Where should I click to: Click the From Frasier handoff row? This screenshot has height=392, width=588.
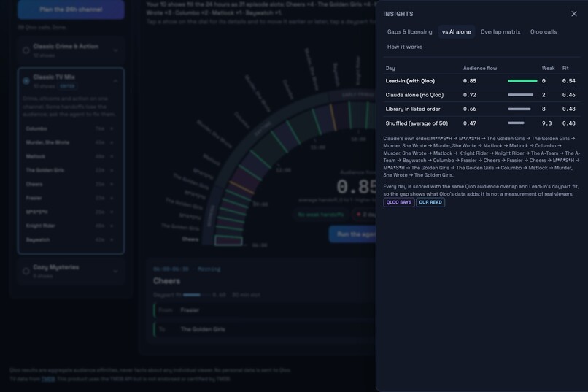tap(264, 310)
